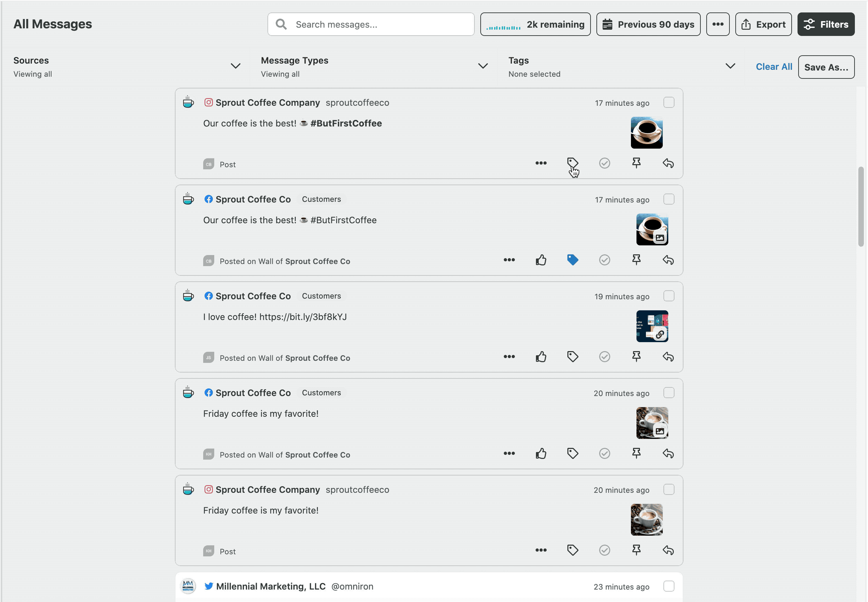Like the 'I love coffee!' Facebook post

541,356
